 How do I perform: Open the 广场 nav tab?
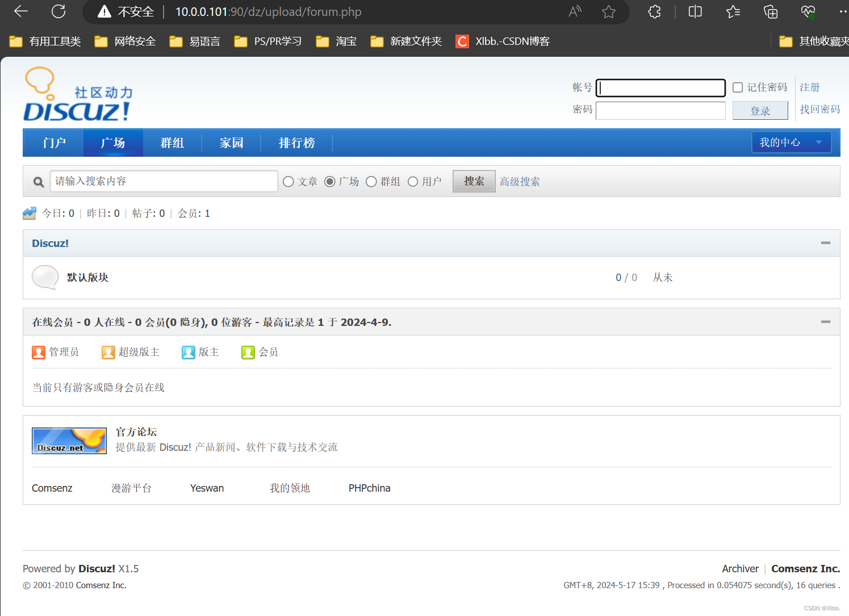(x=113, y=143)
